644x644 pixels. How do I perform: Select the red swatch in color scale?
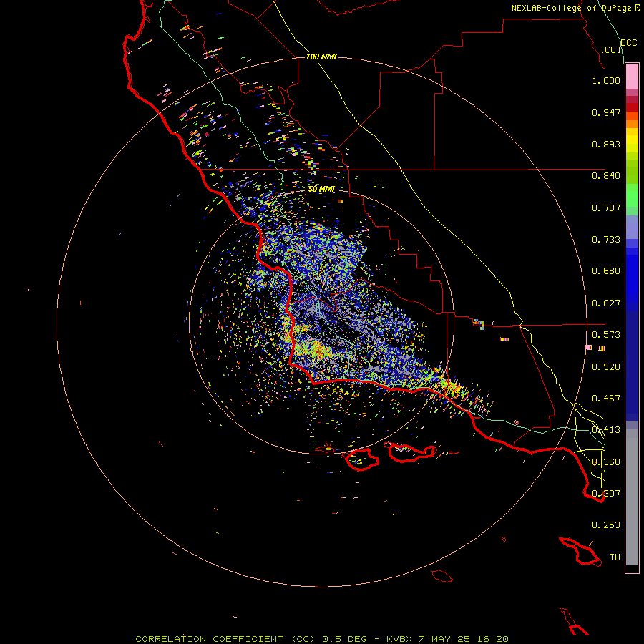pyautogui.click(x=632, y=107)
